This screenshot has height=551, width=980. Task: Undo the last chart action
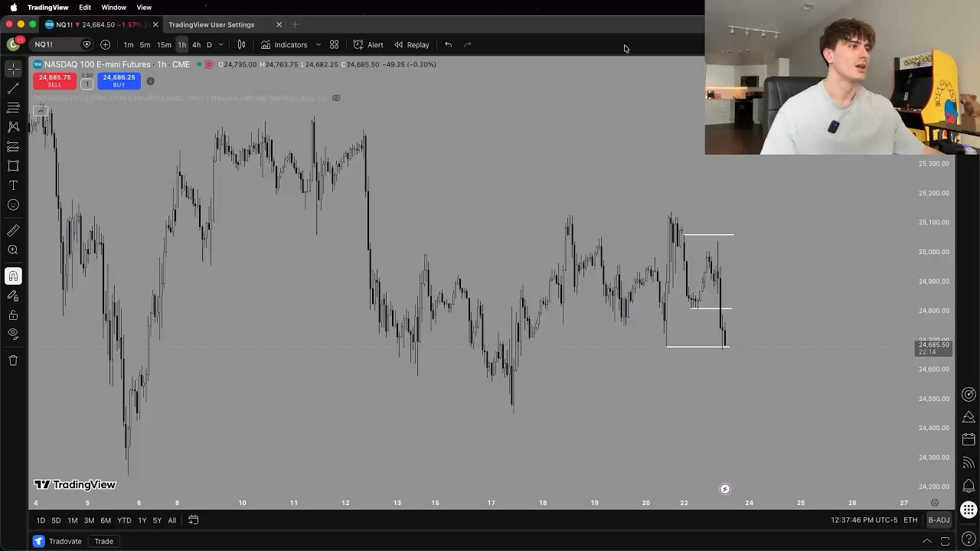[448, 44]
